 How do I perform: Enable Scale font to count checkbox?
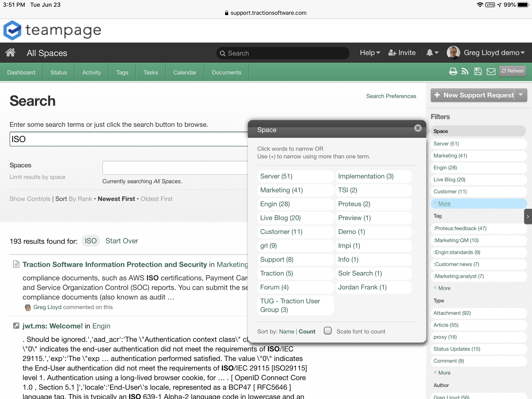327,331
